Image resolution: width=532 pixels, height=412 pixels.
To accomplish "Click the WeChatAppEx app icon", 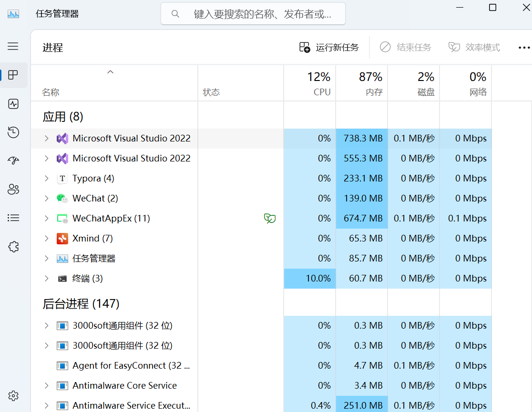I will point(62,218).
